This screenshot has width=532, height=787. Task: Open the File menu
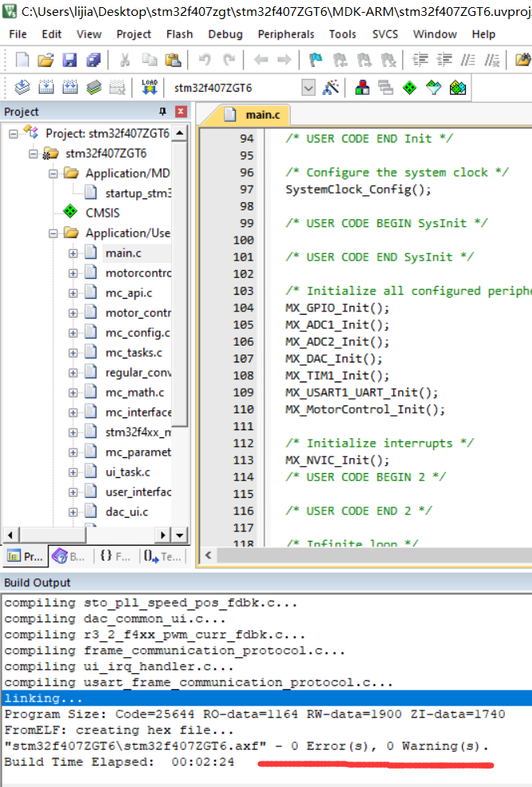click(x=18, y=34)
